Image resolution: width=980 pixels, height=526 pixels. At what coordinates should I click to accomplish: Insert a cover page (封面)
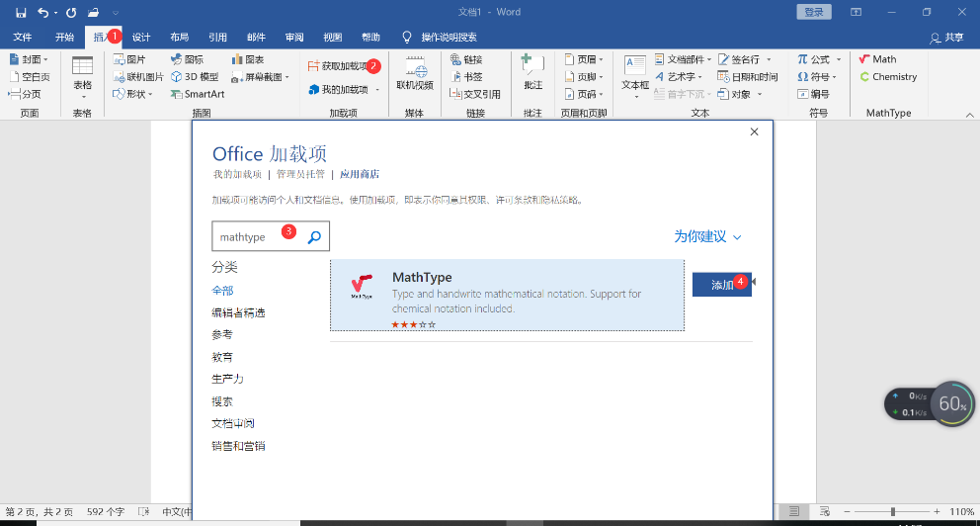(29, 59)
